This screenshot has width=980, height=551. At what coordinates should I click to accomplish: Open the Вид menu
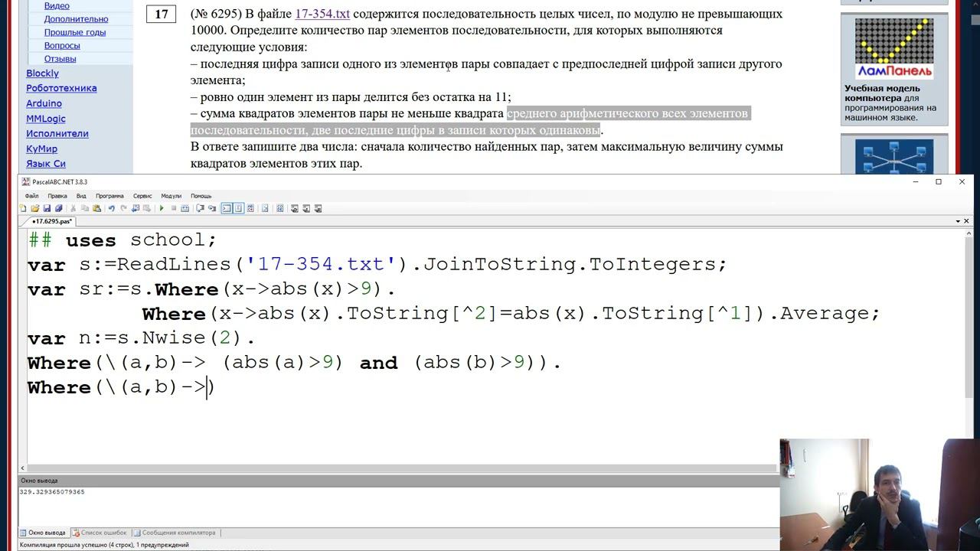click(x=81, y=196)
